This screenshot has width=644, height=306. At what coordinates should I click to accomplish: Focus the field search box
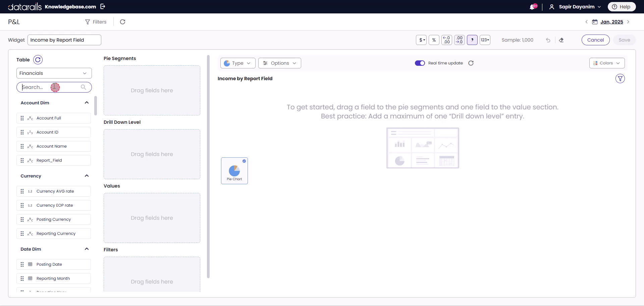54,87
